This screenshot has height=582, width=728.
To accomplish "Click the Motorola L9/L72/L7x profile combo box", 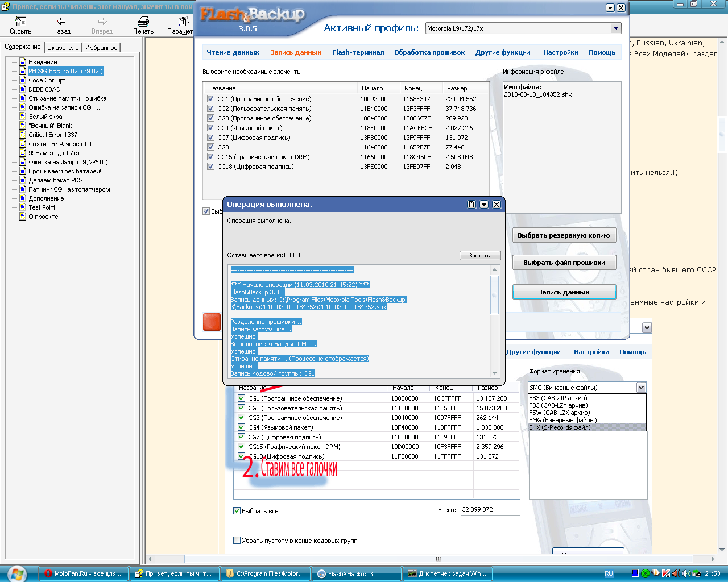I will coord(523,28).
